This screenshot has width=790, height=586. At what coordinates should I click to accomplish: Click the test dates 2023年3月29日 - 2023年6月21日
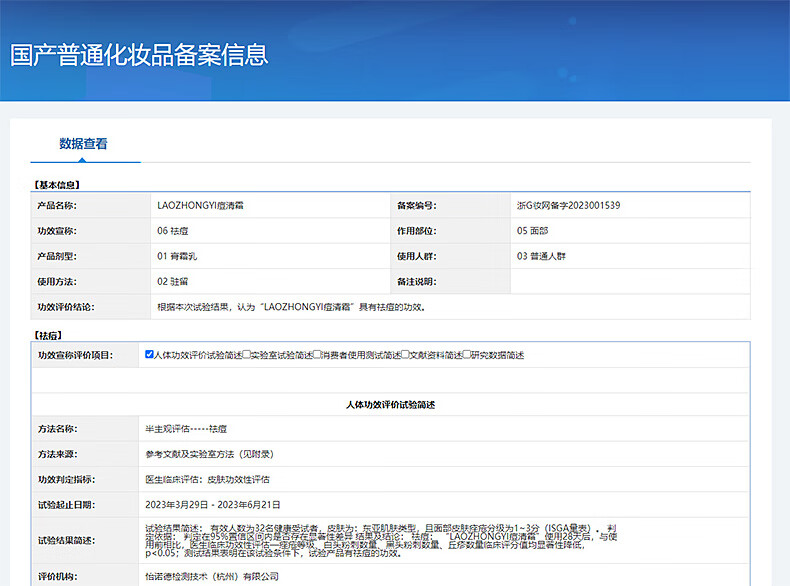[x=213, y=504]
